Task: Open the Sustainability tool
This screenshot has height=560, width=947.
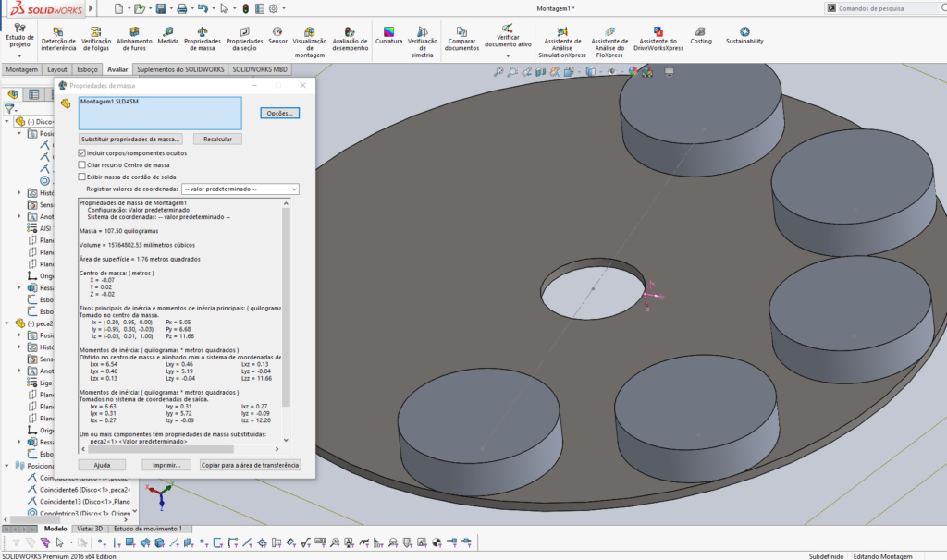Action: (744, 36)
